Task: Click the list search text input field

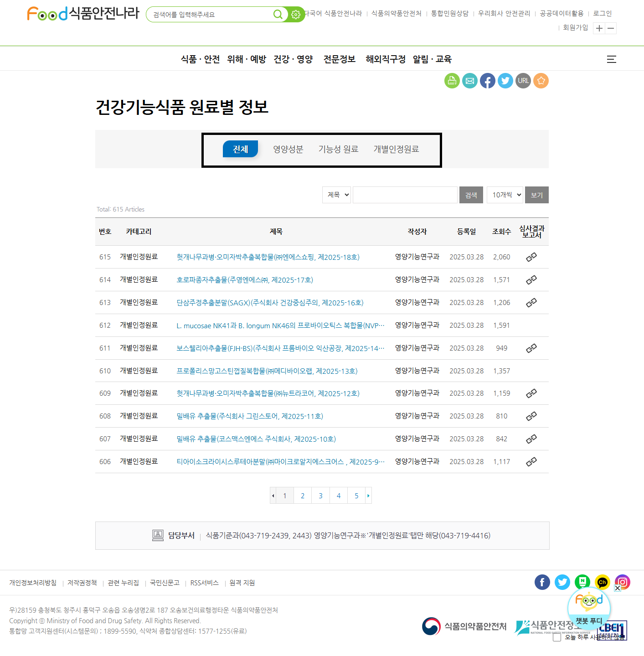Action: click(x=405, y=195)
